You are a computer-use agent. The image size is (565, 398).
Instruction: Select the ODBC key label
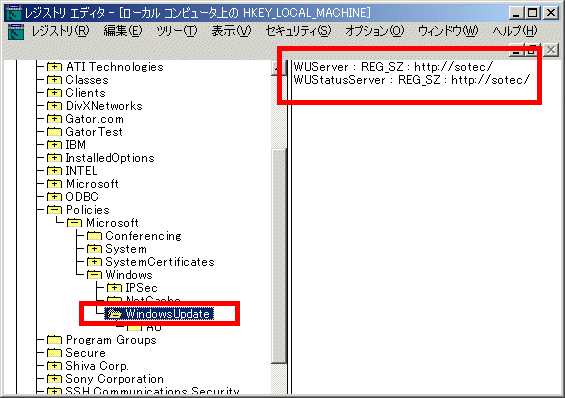[x=82, y=197]
